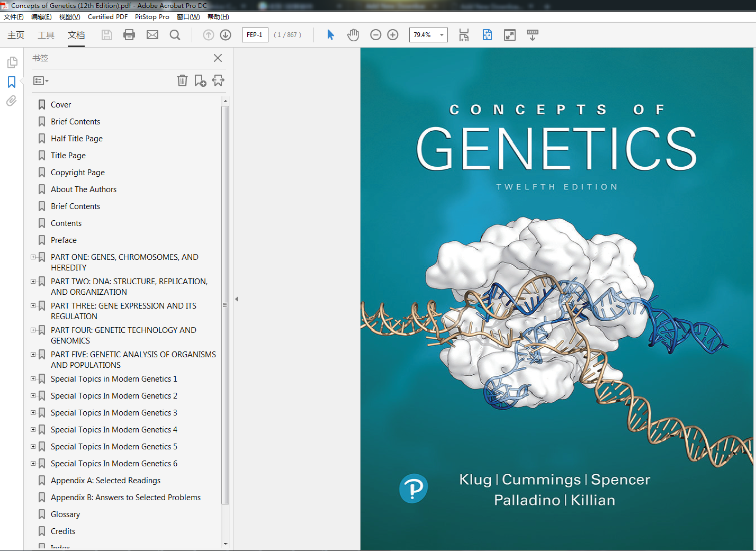Expand Special Topics In Modern Genetics 3
Screen dimensions: 756x551
(x=33, y=413)
